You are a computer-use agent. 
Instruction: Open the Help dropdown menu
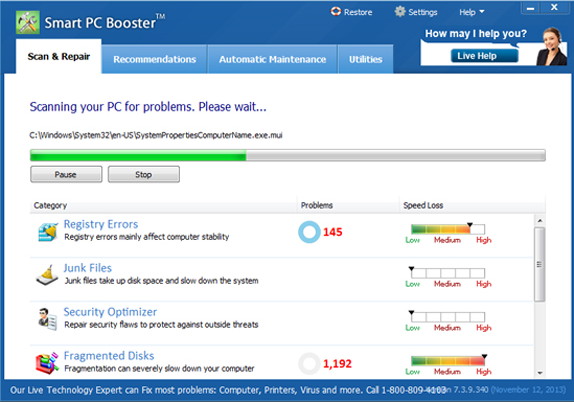pos(472,12)
